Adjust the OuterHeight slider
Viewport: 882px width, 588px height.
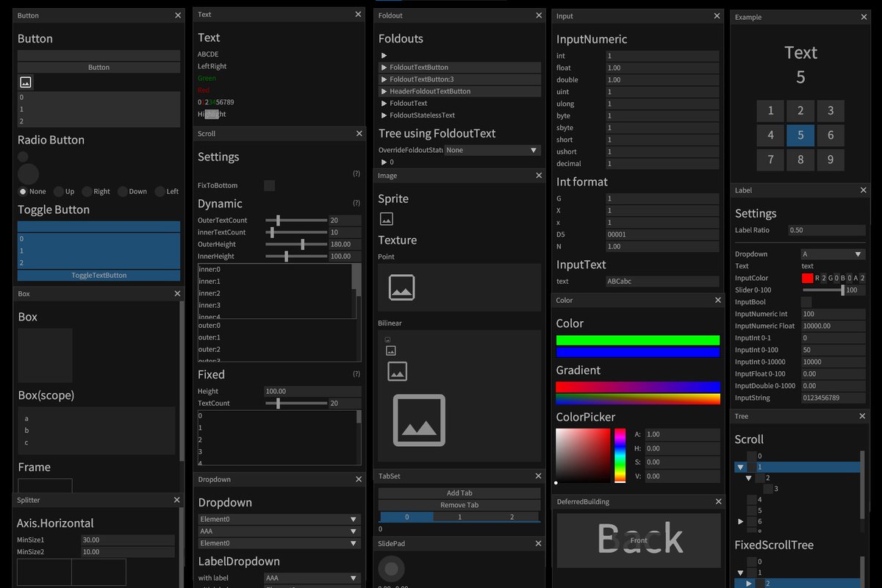(x=302, y=244)
